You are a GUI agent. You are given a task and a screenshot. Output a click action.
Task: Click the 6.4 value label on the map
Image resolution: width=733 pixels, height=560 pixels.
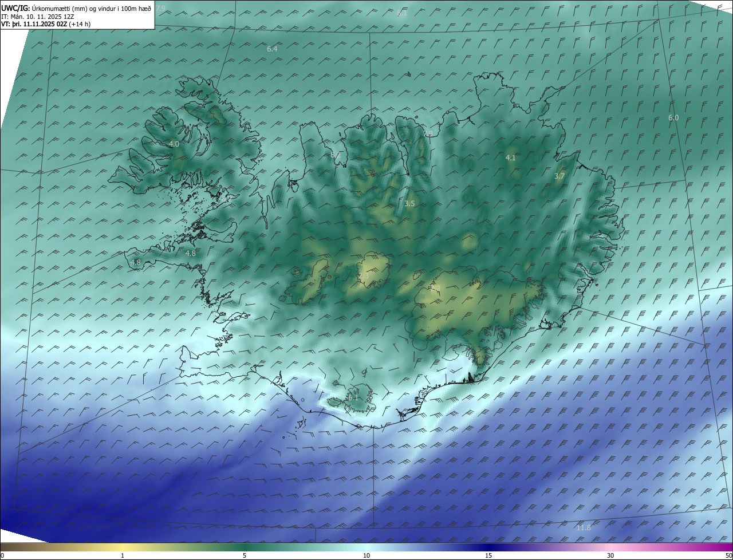coord(272,49)
